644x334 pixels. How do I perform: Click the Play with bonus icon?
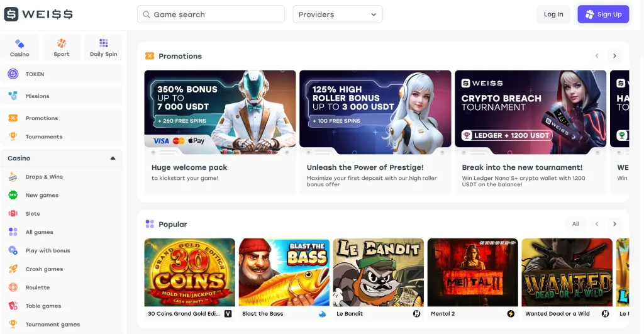(13, 250)
